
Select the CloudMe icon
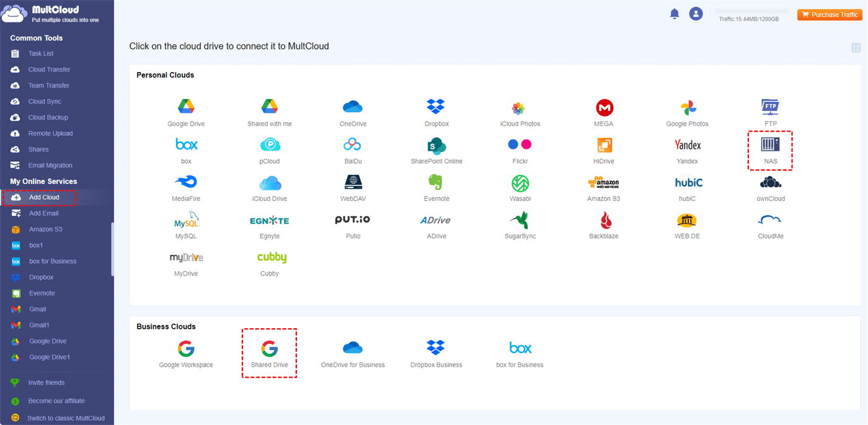[771, 220]
